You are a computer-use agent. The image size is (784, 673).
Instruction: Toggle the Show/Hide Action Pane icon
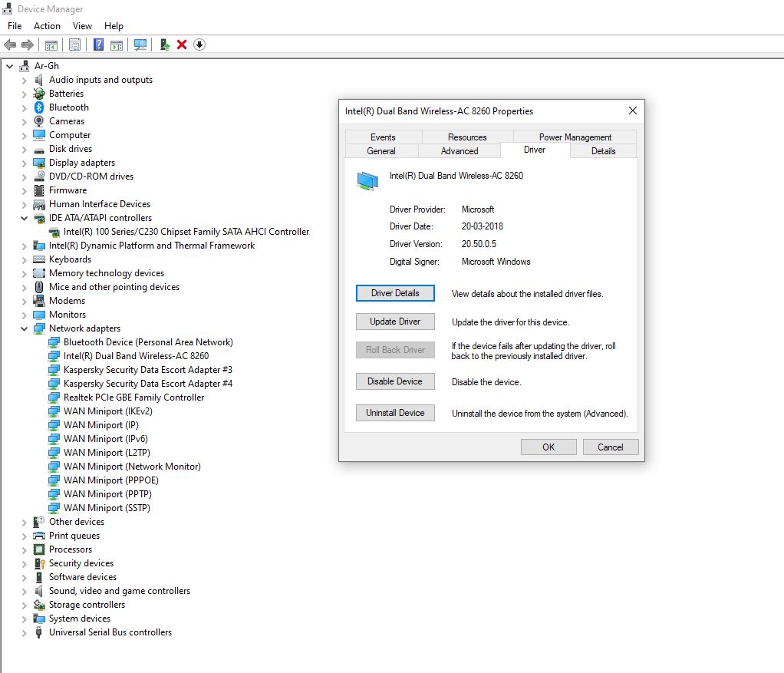(x=117, y=45)
